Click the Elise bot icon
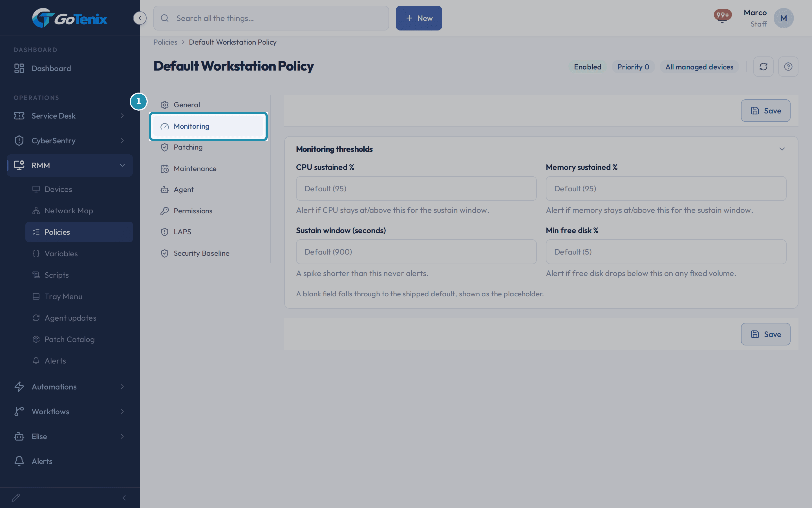The width and height of the screenshot is (812, 508). point(19,436)
